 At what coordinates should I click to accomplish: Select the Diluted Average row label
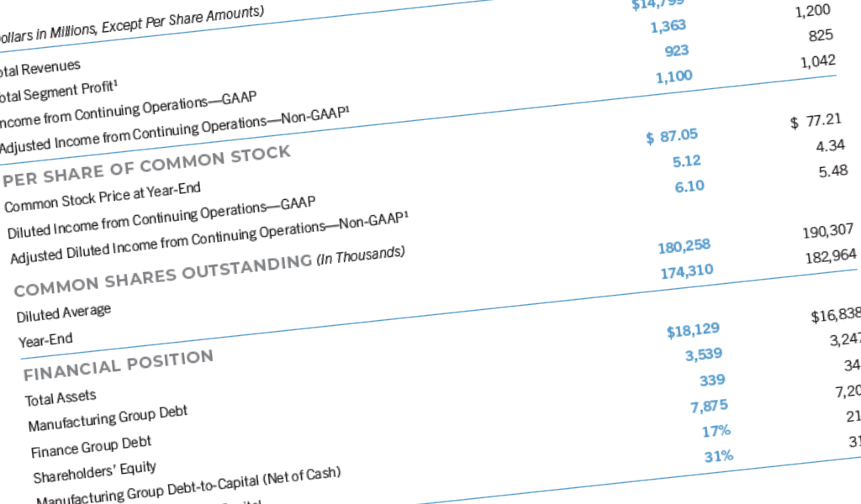[63, 313]
